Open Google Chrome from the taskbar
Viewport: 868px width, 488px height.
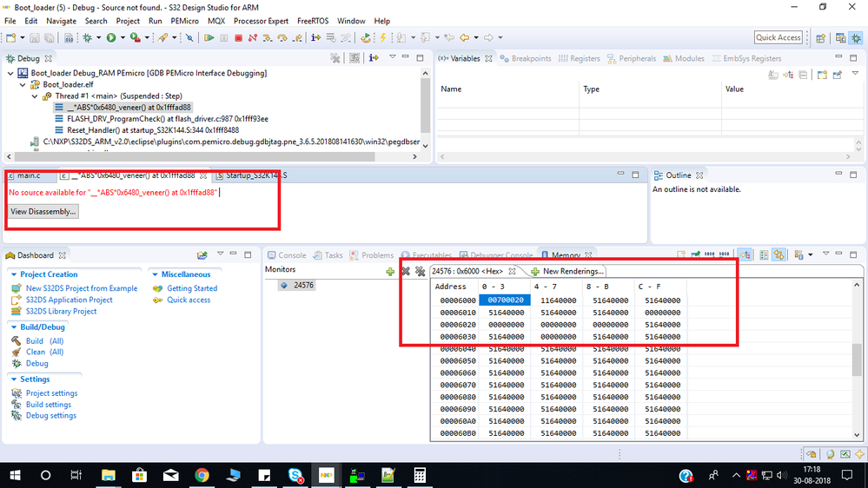click(x=202, y=475)
